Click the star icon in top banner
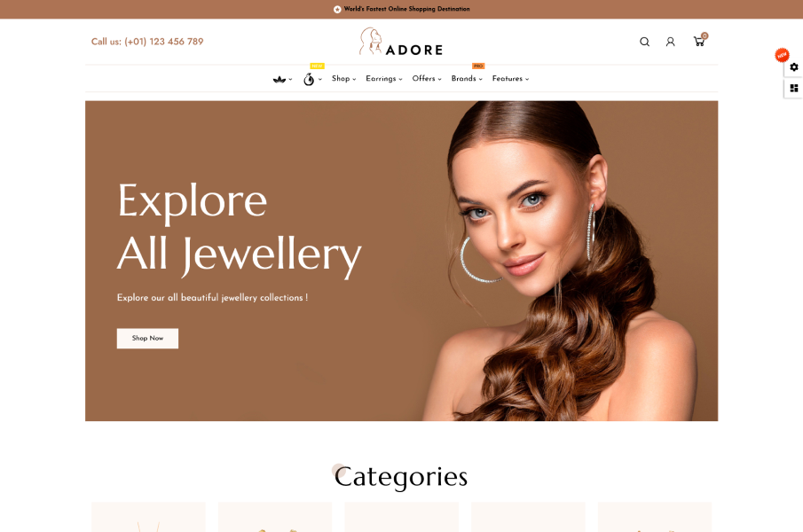Image resolution: width=803 pixels, height=532 pixels. (337, 9)
